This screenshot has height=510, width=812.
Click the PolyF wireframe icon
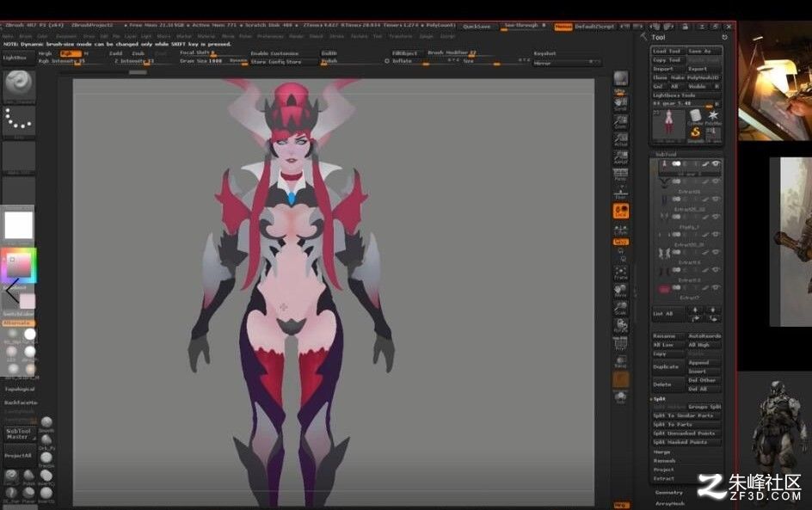(620, 343)
